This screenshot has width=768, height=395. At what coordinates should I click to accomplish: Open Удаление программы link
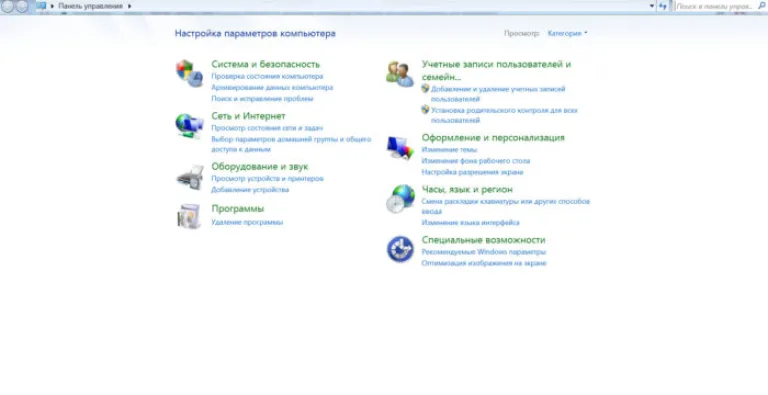coord(247,222)
